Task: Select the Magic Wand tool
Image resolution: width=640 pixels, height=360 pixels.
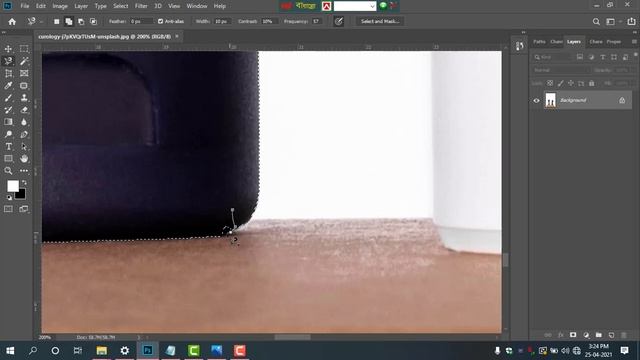Action: click(x=24, y=61)
